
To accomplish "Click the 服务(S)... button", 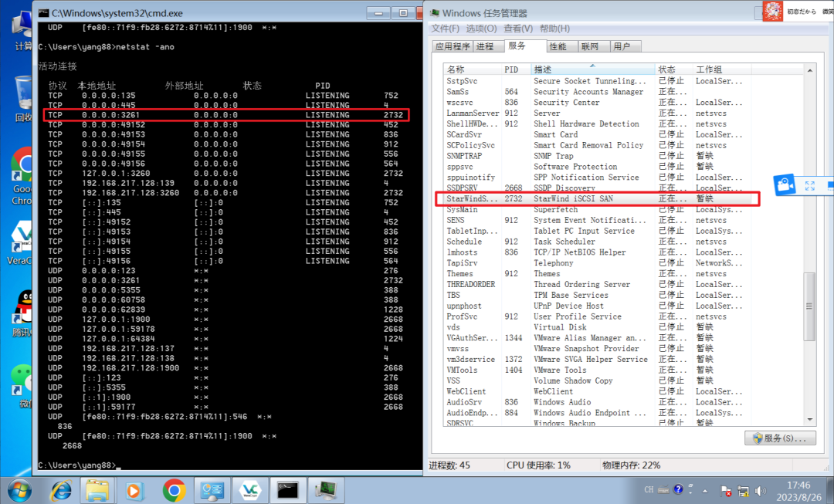I will pyautogui.click(x=780, y=438).
